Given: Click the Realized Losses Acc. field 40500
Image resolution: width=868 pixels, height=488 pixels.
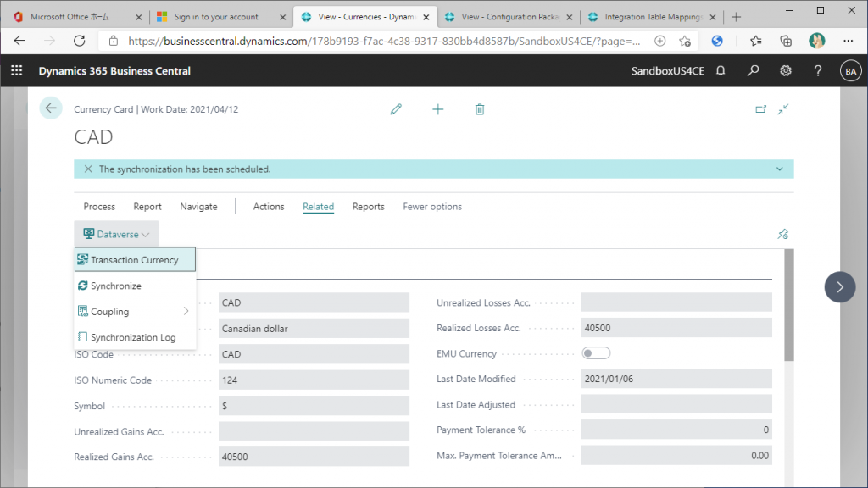Looking at the screenshot, I should pos(676,328).
